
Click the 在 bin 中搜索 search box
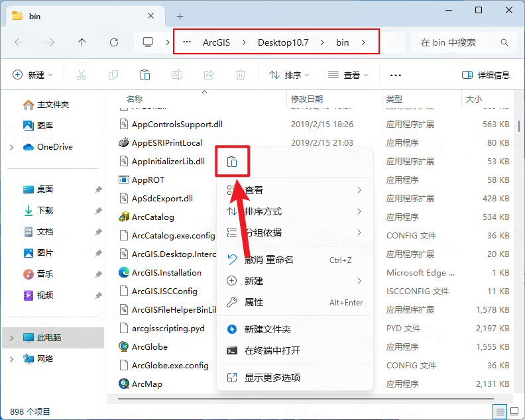[x=464, y=42]
